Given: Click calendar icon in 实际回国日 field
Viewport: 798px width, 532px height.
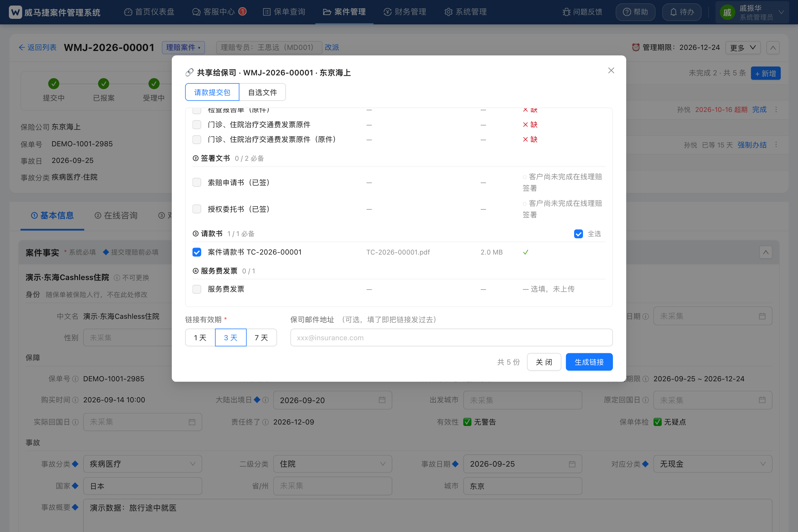Looking at the screenshot, I should tap(192, 422).
